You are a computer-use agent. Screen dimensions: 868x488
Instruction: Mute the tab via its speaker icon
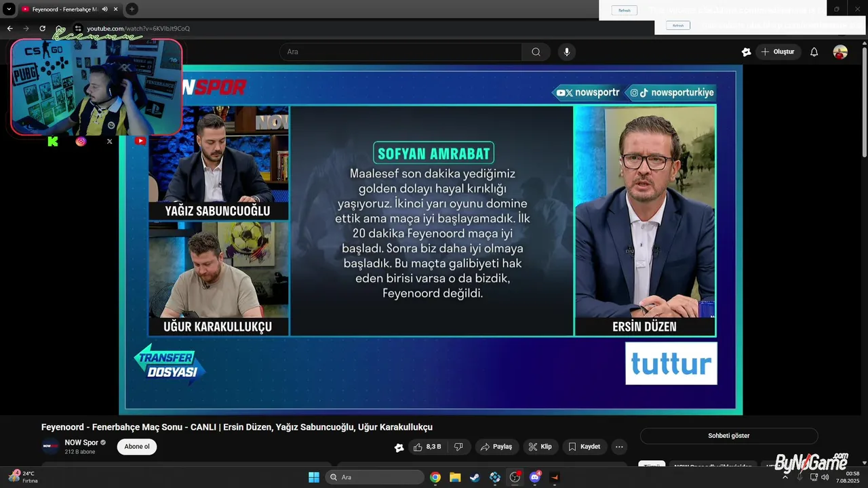click(104, 9)
